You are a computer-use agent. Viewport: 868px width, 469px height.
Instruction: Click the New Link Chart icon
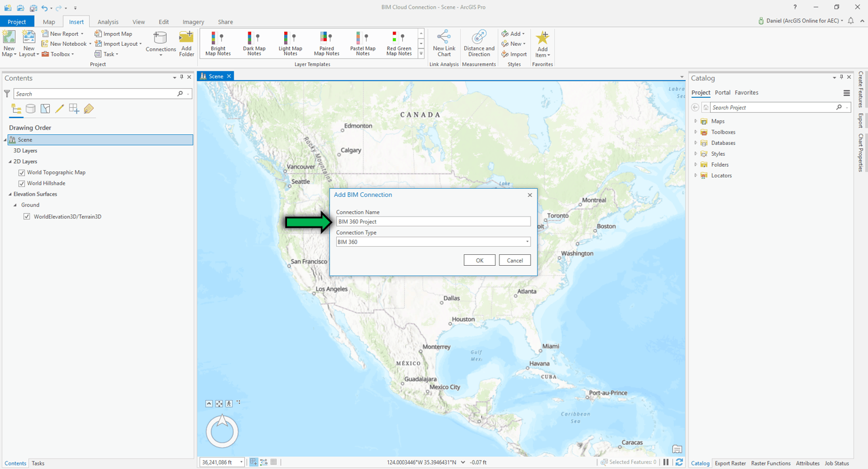pos(444,38)
